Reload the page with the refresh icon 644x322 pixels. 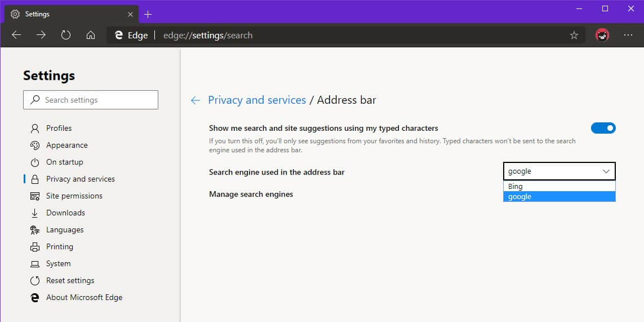click(66, 35)
